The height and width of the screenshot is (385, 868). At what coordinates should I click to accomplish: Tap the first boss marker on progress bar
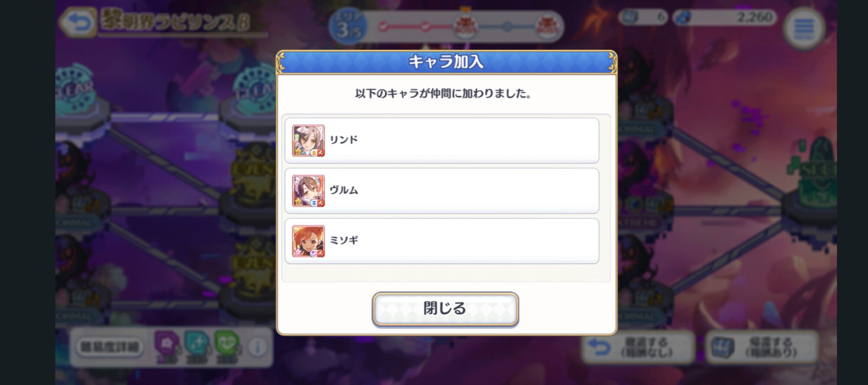[x=465, y=26]
